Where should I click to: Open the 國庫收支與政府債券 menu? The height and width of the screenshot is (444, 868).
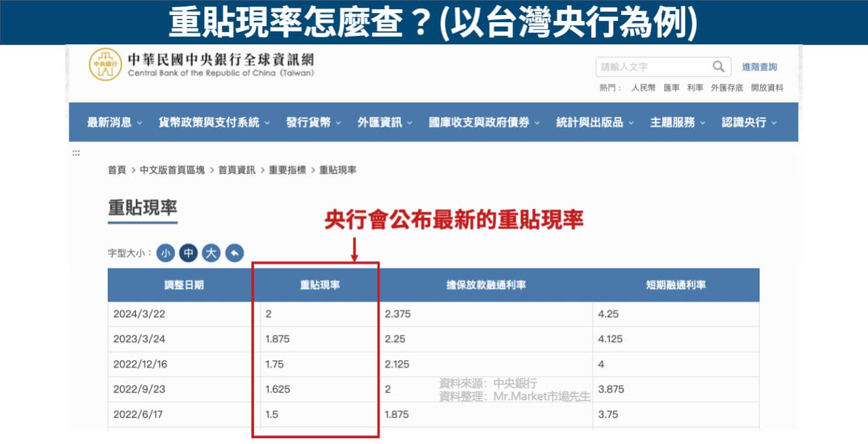coord(484,122)
